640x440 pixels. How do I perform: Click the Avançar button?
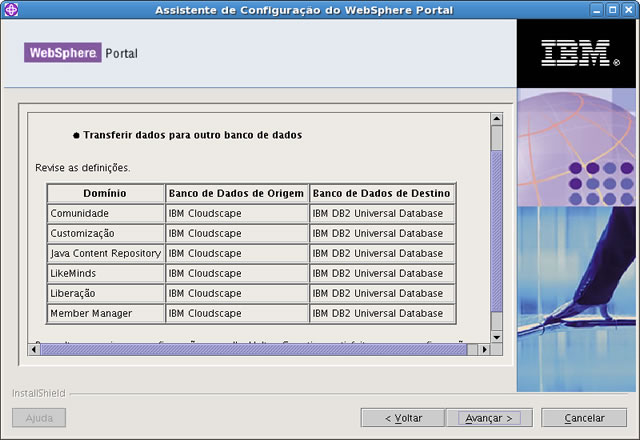click(489, 418)
